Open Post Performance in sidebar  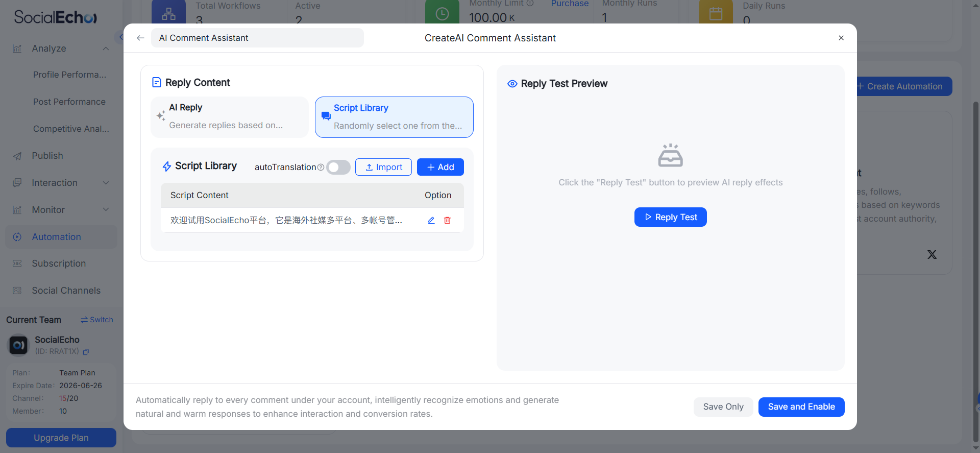point(69,102)
